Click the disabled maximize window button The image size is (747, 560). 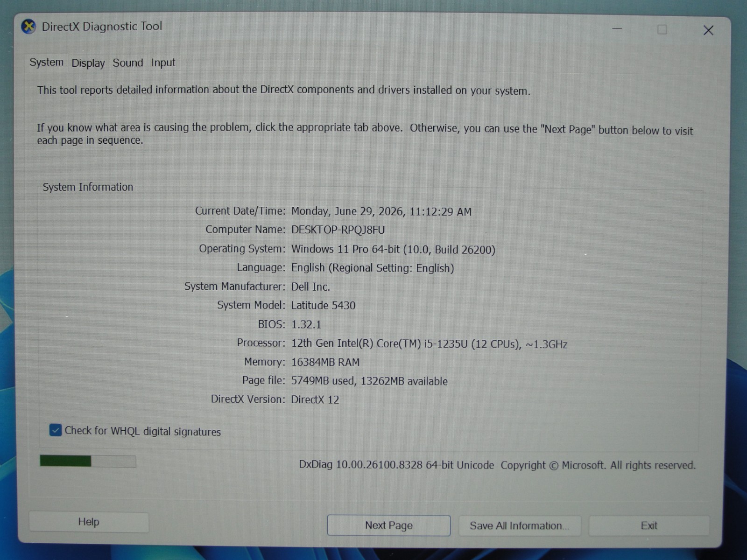coord(662,30)
